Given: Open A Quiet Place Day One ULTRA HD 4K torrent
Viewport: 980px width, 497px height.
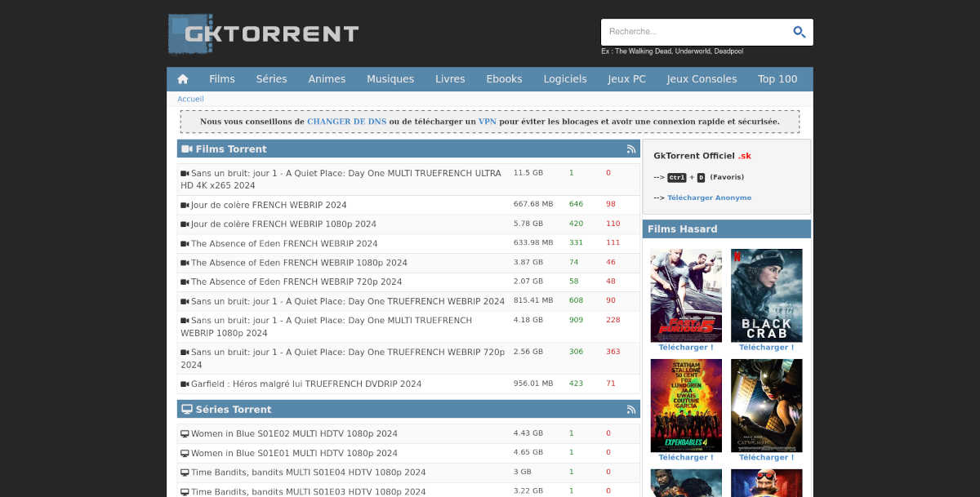Looking at the screenshot, I should [x=341, y=180].
